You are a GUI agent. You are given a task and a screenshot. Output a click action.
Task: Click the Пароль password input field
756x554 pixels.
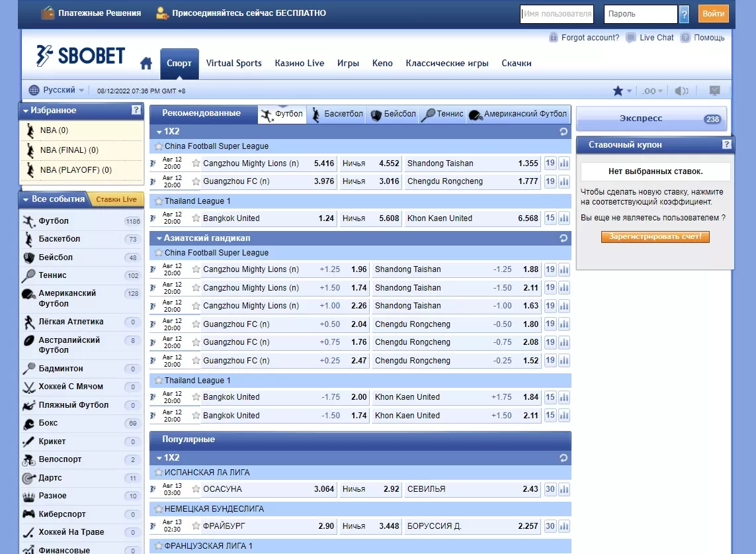point(640,13)
